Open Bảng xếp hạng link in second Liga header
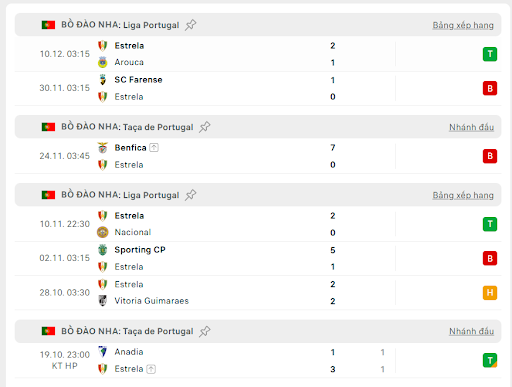Viewport: 512px width, 387px height. (x=463, y=195)
